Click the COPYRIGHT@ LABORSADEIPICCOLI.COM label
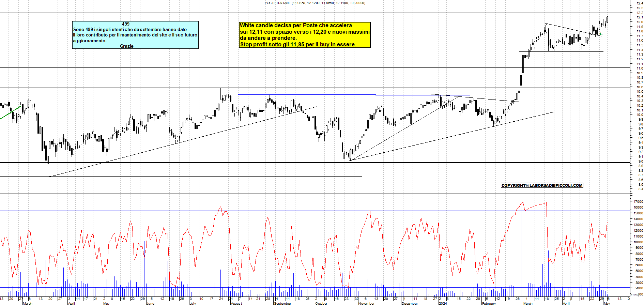This screenshot has width=644, height=305. (x=542, y=185)
